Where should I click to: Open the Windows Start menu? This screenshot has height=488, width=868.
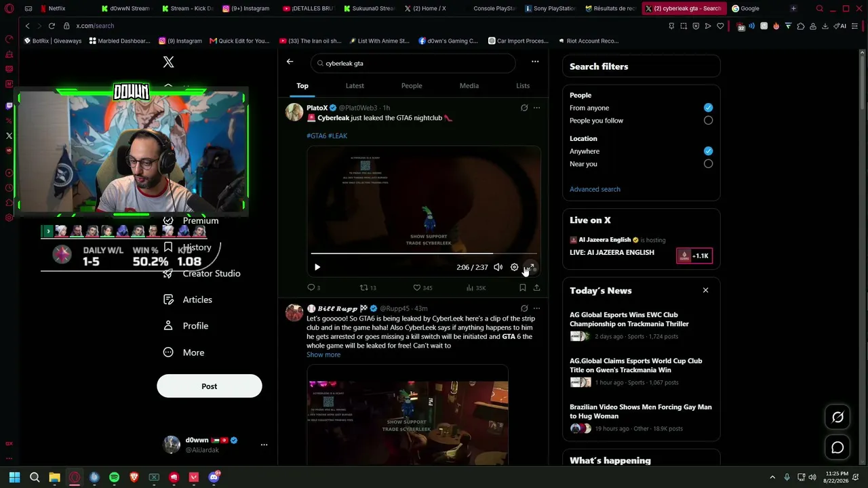(14, 477)
